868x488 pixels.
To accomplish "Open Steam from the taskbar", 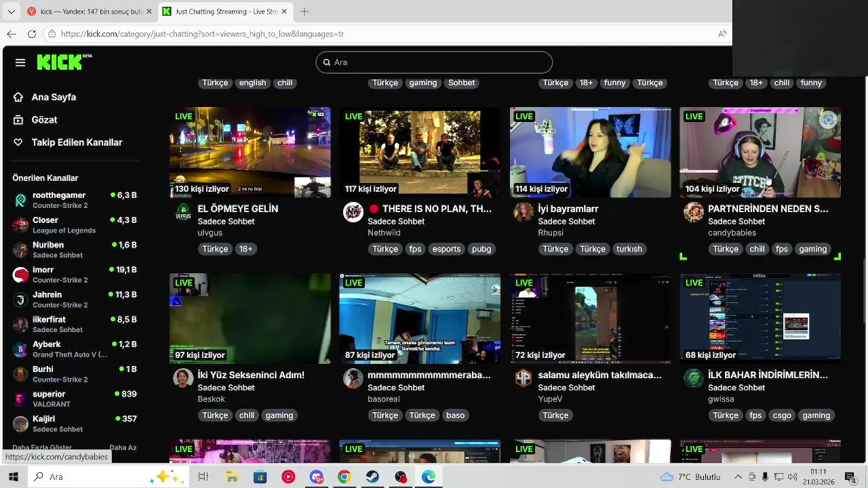I will point(372,477).
